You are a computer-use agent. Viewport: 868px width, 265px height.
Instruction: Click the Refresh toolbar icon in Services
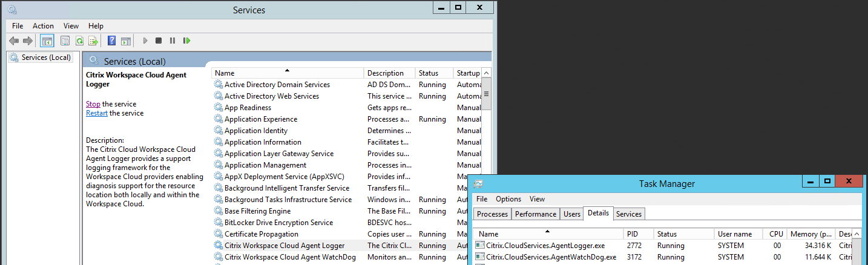point(79,41)
